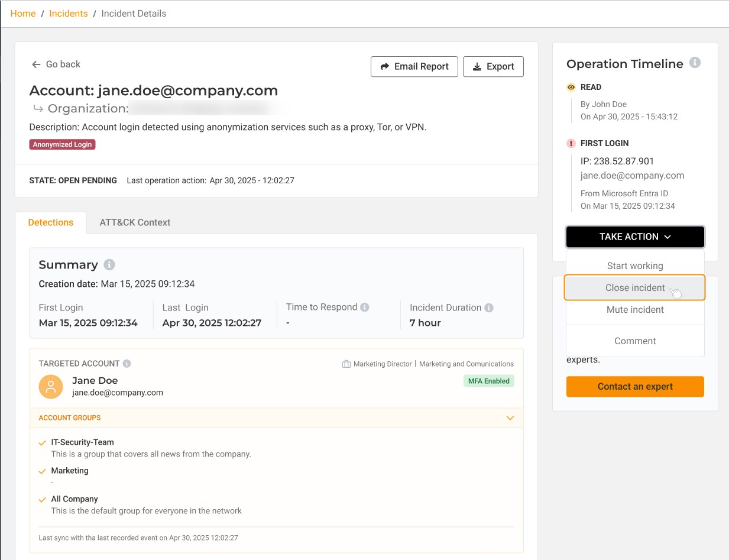
Task: Click the Last Login date value
Action: (x=212, y=323)
